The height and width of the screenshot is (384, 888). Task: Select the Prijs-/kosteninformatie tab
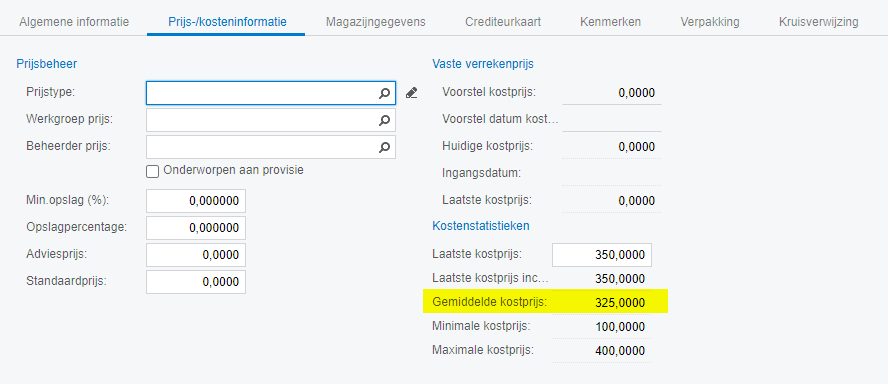pos(227,22)
